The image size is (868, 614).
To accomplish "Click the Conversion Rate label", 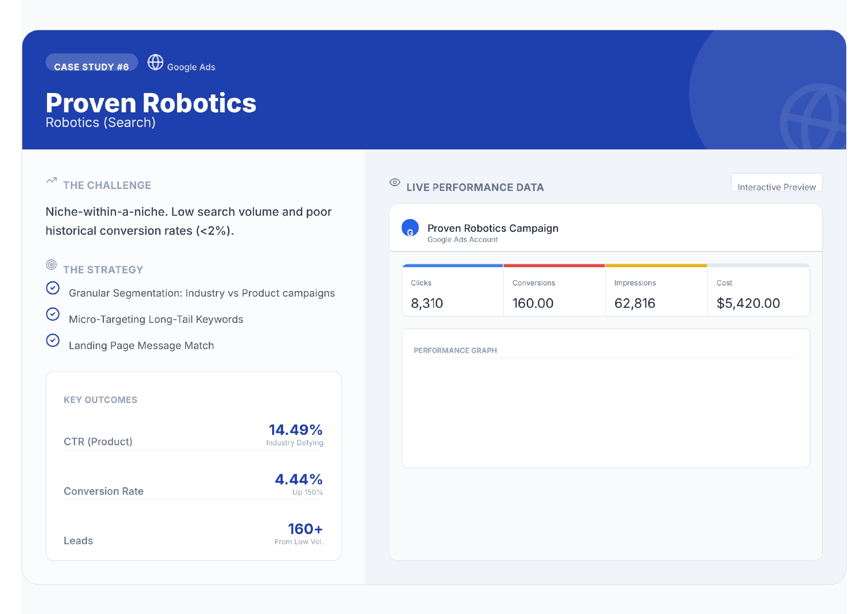I will (x=103, y=491).
